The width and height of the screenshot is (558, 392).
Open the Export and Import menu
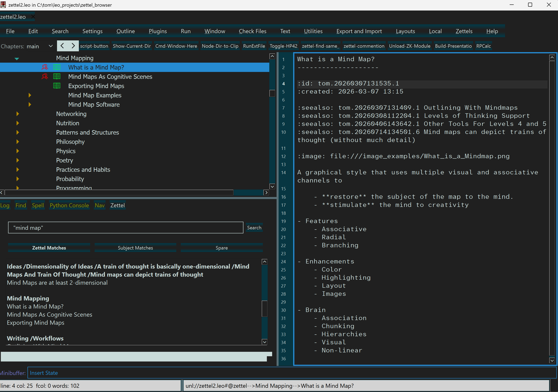(359, 31)
